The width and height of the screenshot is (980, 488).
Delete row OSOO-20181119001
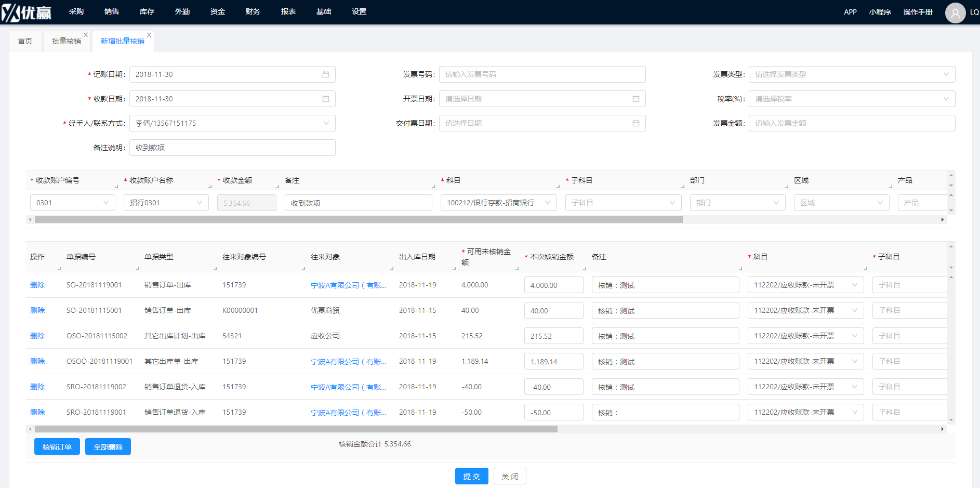tap(37, 361)
